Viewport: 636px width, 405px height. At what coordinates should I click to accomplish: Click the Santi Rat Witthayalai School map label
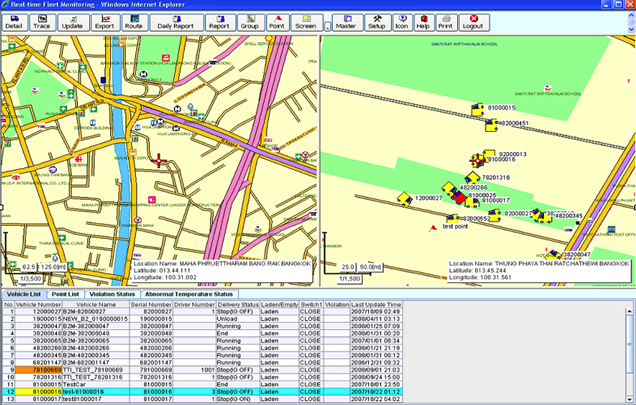pos(464,44)
